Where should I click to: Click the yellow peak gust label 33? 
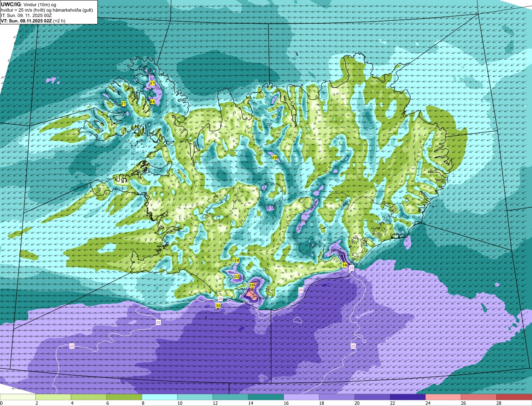tap(237, 276)
